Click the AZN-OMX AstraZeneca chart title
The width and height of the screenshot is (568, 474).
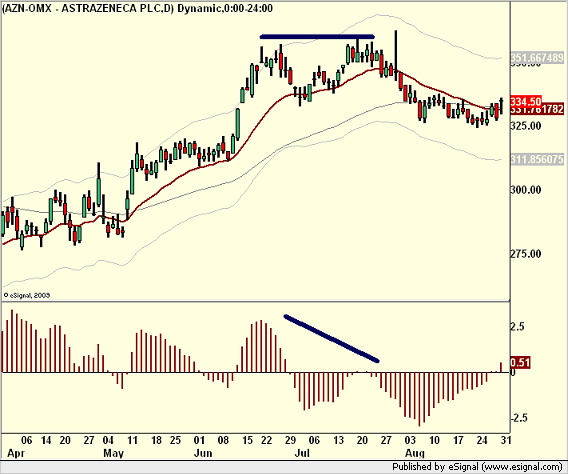[137, 8]
